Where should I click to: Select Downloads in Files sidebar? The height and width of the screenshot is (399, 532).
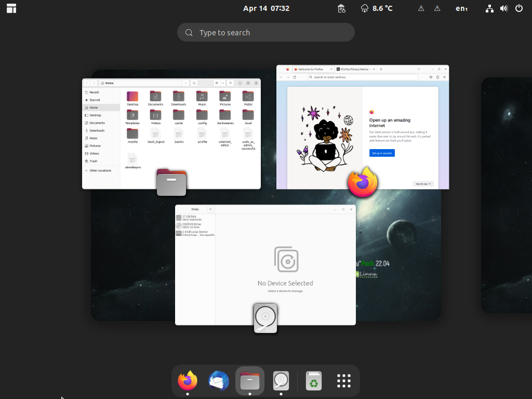101,130
